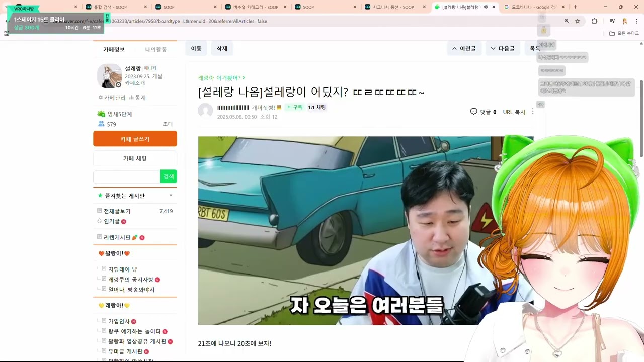Click the members icon beside 579
This screenshot has height=362, width=644.
click(101, 124)
